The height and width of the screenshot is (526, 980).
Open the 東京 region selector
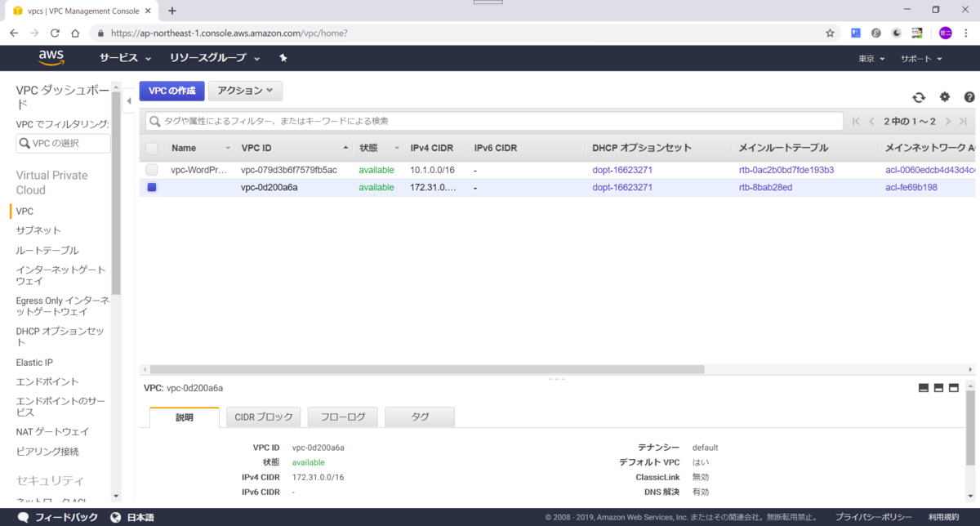click(x=868, y=58)
